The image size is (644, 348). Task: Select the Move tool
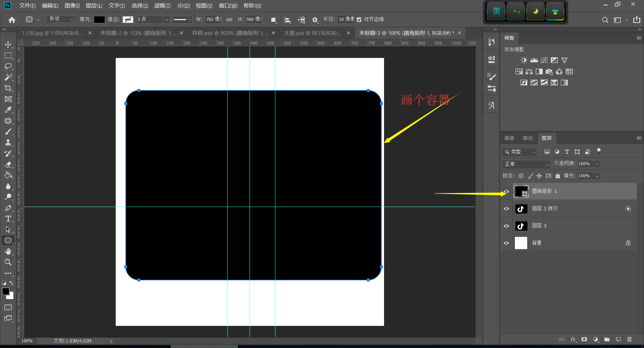(8, 45)
